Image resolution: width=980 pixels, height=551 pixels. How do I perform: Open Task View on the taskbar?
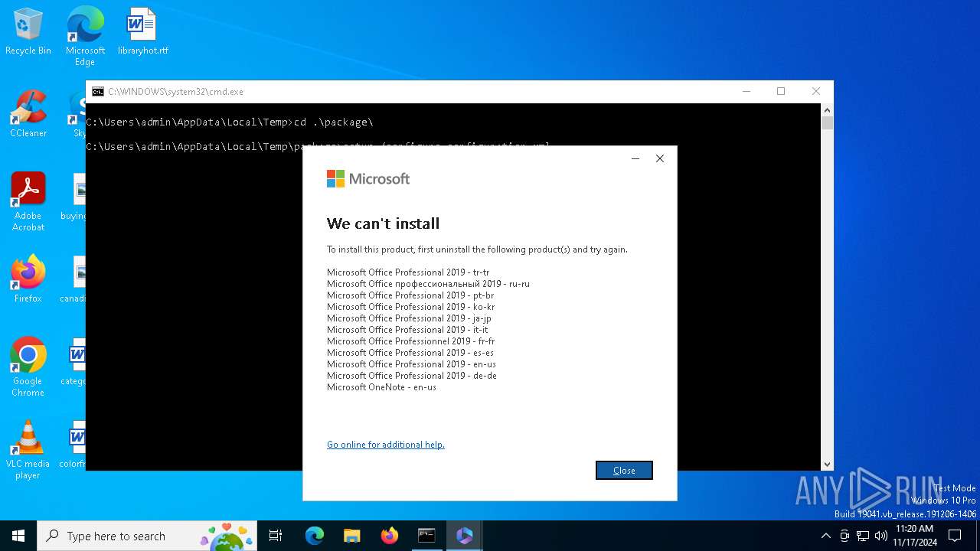(x=276, y=536)
